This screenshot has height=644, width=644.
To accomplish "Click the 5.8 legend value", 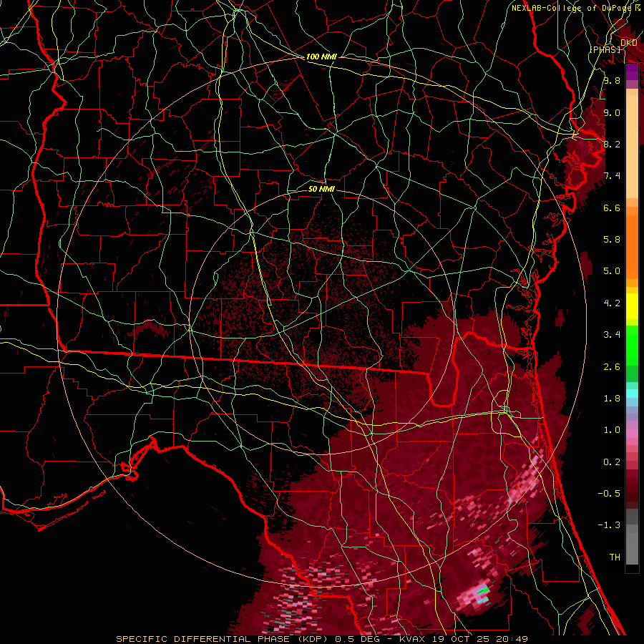I will click(612, 240).
